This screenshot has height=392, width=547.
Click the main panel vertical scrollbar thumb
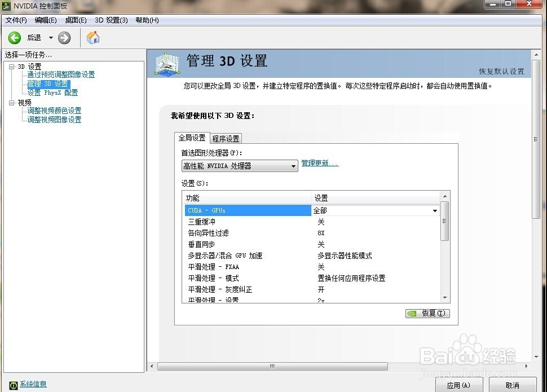(536, 139)
